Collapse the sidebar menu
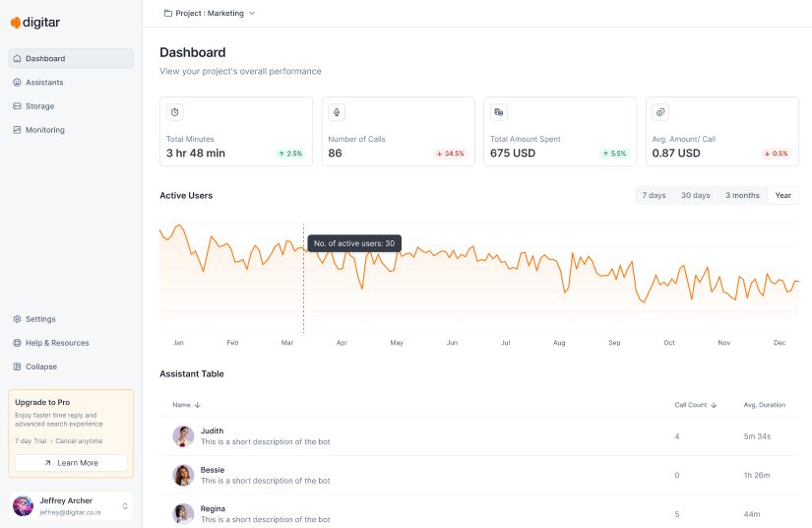Screen dimensions: 812x528 pos(40,366)
